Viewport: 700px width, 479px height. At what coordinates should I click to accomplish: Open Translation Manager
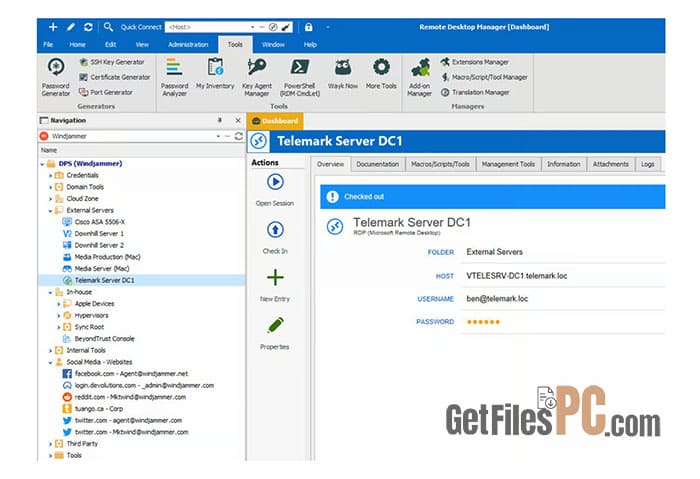[x=475, y=92]
